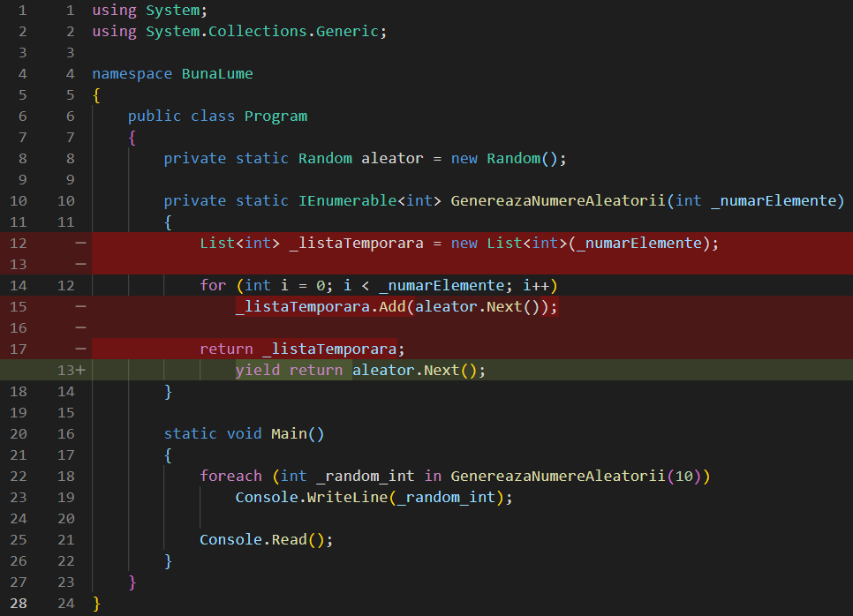Click the 'Program' class name
853x616 pixels.
[276, 116]
